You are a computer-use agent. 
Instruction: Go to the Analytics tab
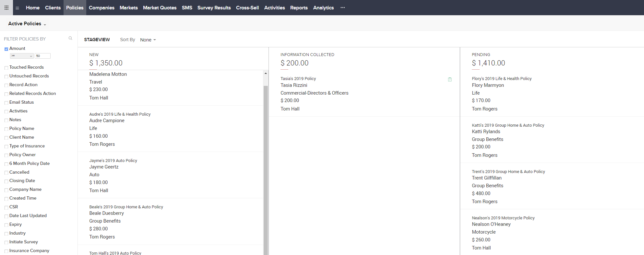[323, 7]
